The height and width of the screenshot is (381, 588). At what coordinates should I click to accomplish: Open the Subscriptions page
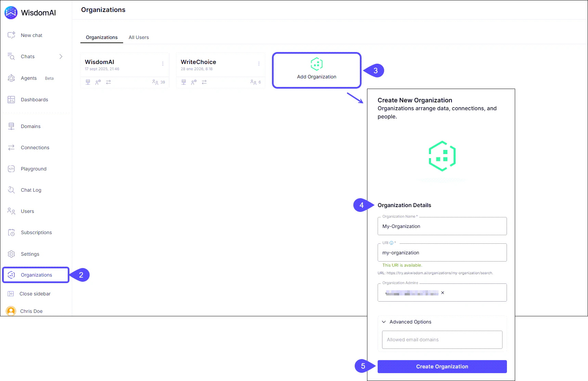tap(36, 232)
